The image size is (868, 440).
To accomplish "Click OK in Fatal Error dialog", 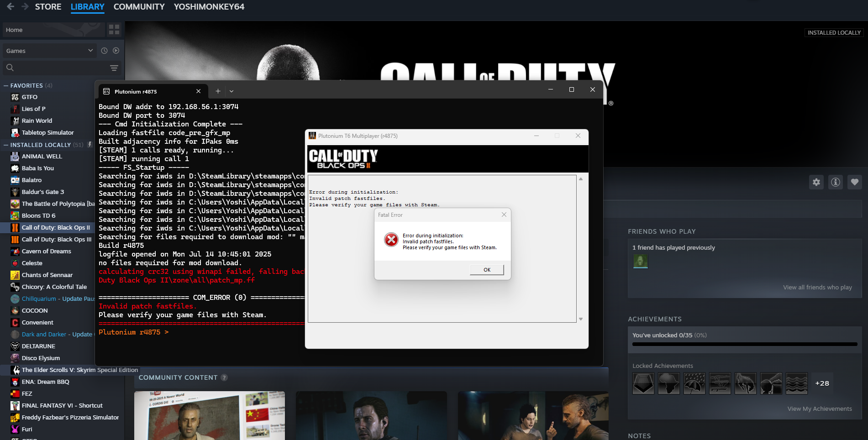I will point(487,270).
